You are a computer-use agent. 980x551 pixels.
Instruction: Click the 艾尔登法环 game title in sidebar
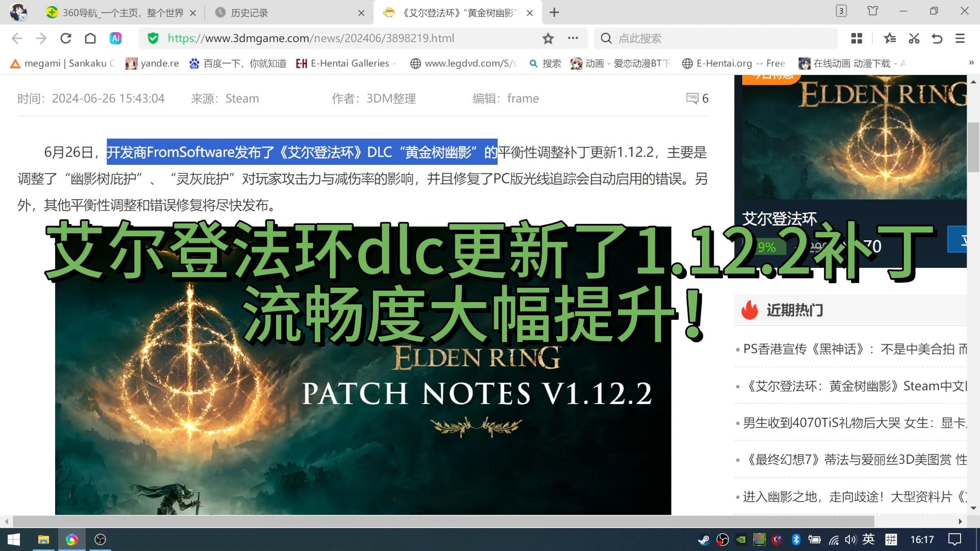[x=779, y=219]
